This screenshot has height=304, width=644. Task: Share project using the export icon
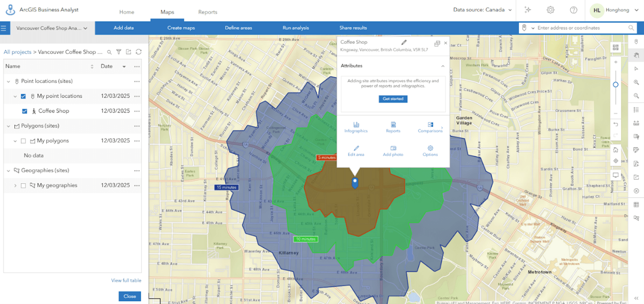click(x=129, y=52)
